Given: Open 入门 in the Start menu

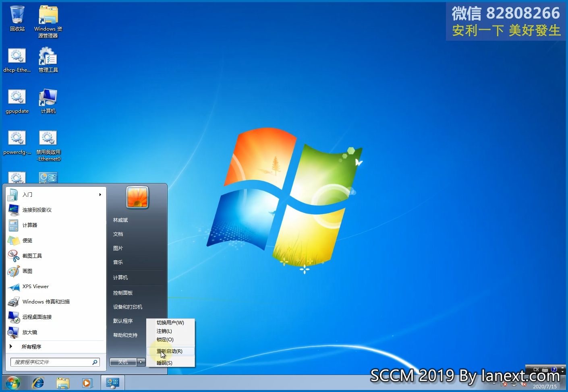Looking at the screenshot, I should click(x=56, y=194).
